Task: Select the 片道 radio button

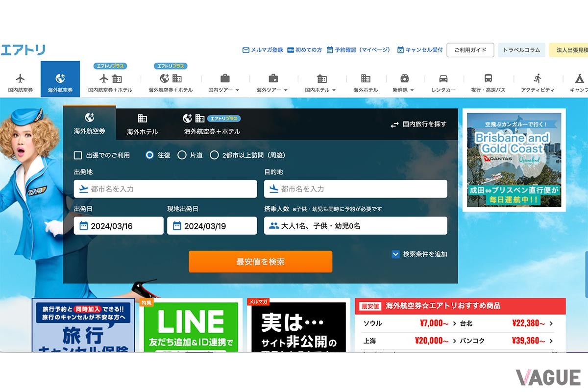Action: (x=183, y=155)
